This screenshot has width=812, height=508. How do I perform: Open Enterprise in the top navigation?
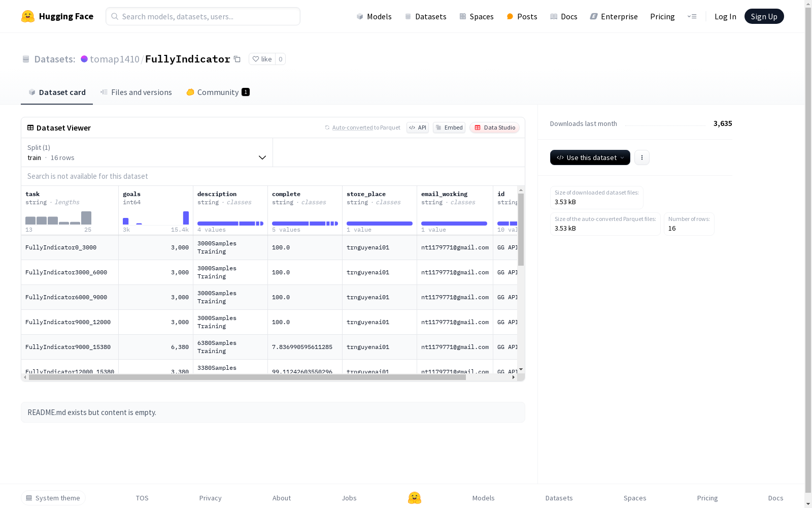click(x=614, y=16)
